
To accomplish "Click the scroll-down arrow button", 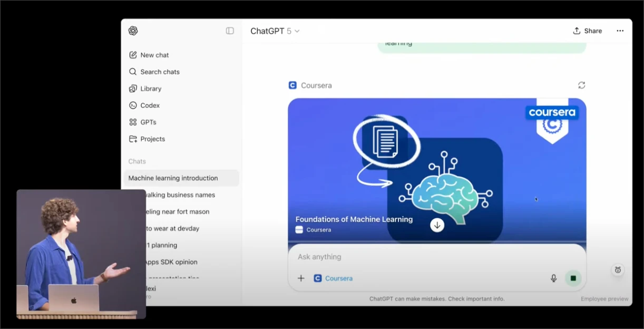I will (x=437, y=225).
